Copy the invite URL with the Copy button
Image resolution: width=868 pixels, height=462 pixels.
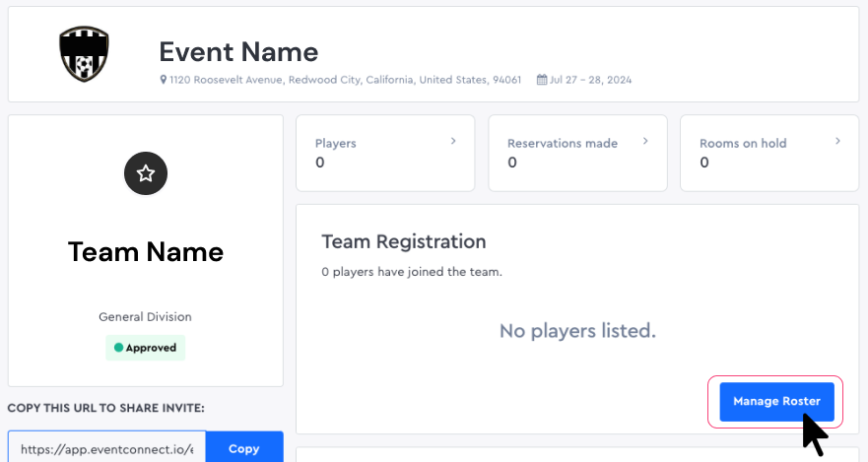[x=244, y=448]
